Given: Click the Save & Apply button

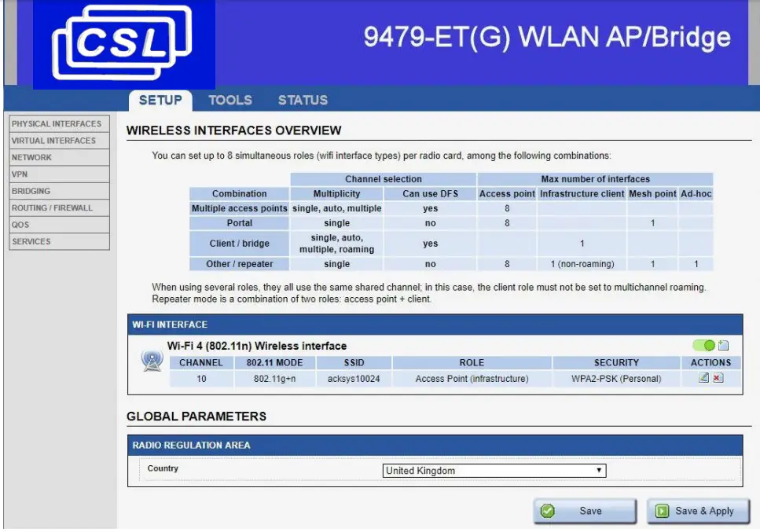Looking at the screenshot, I should point(696,511).
